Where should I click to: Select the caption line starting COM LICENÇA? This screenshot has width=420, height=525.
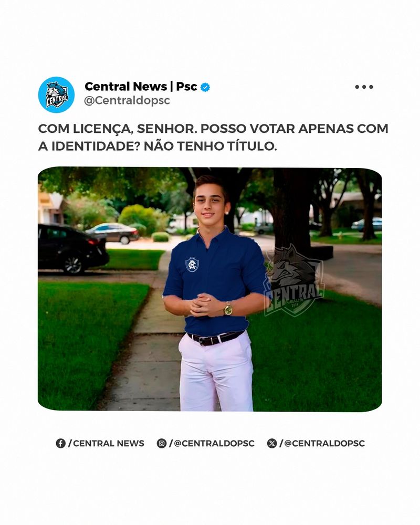[x=213, y=129]
